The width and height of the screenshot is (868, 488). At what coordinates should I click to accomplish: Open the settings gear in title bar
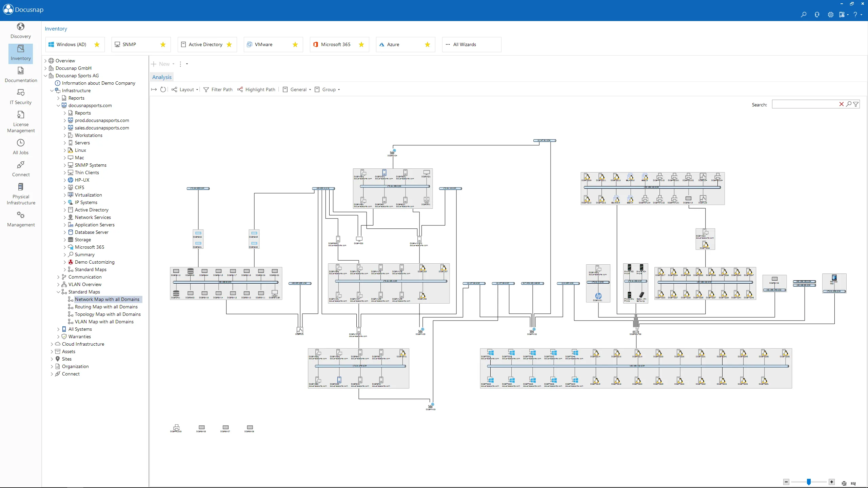tap(830, 15)
